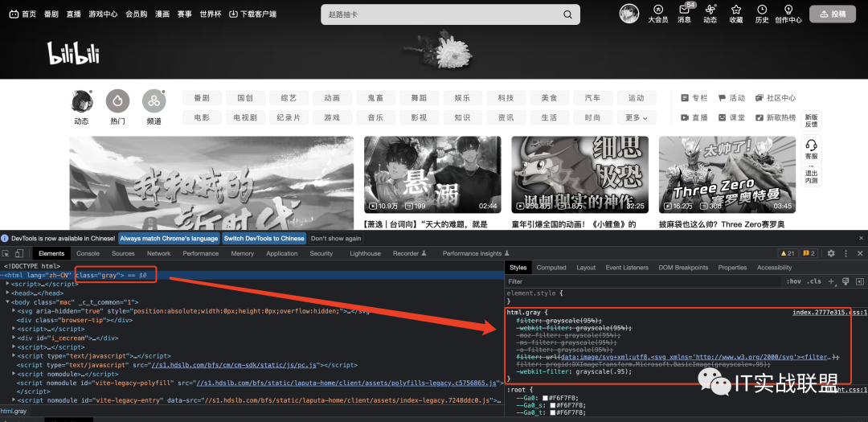Open the Lighthouse tab
This screenshot has height=422, width=868.
(366, 254)
